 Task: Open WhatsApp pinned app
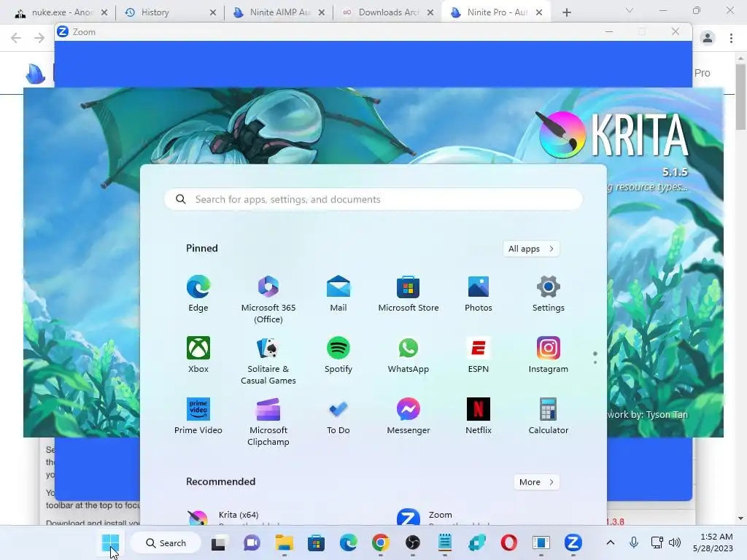click(409, 355)
